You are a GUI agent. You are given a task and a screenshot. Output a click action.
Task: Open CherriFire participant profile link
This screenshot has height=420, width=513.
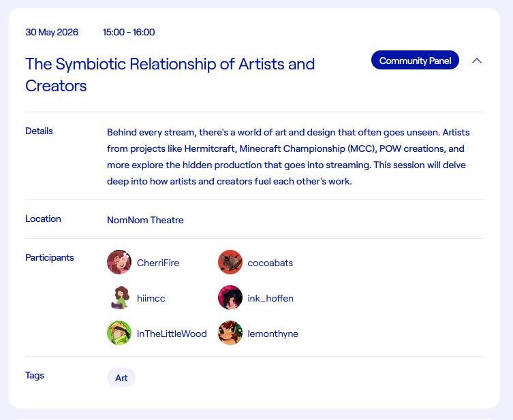coord(158,263)
